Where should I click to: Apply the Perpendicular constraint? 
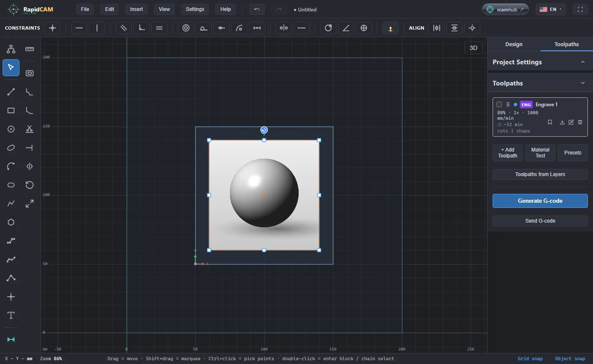[x=141, y=28]
